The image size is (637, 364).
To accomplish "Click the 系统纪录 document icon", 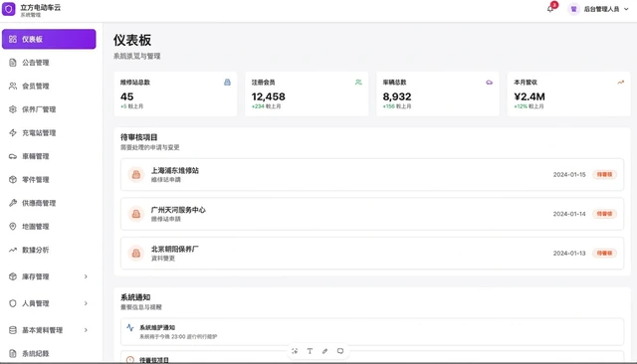I will 13,353.
